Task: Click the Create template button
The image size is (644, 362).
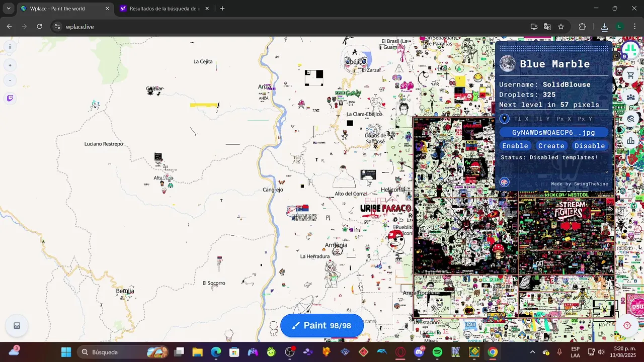Action: click(x=551, y=146)
